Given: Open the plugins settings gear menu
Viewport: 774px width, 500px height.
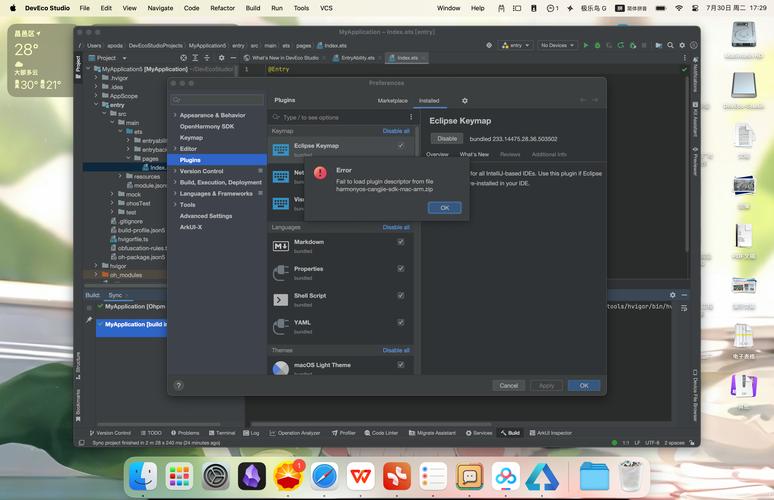Looking at the screenshot, I should (464, 101).
